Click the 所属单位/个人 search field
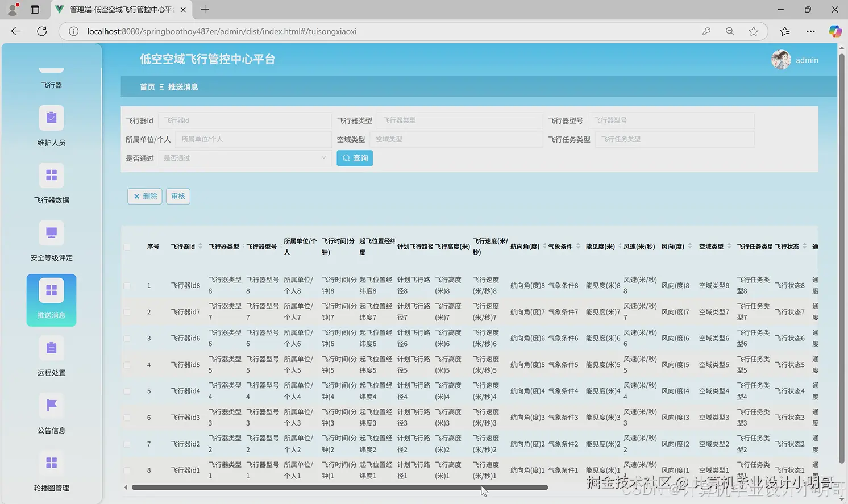Image resolution: width=848 pixels, height=504 pixels. coord(253,139)
